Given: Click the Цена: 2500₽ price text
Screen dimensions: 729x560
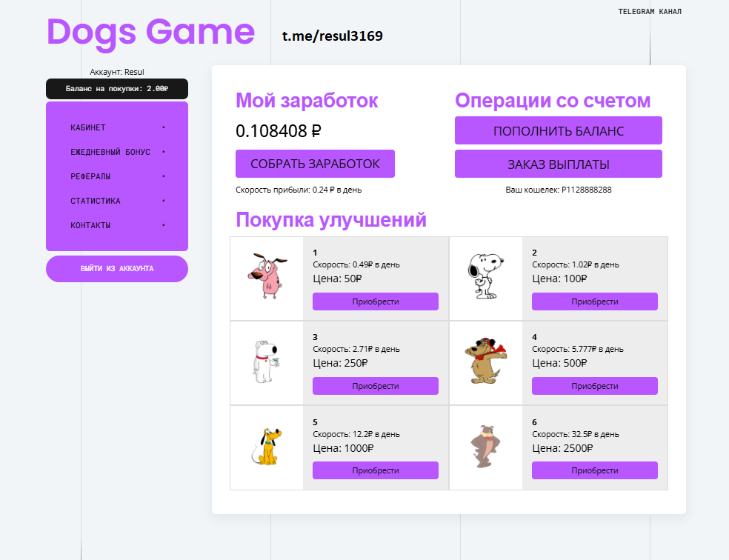Looking at the screenshot, I should [x=562, y=448].
